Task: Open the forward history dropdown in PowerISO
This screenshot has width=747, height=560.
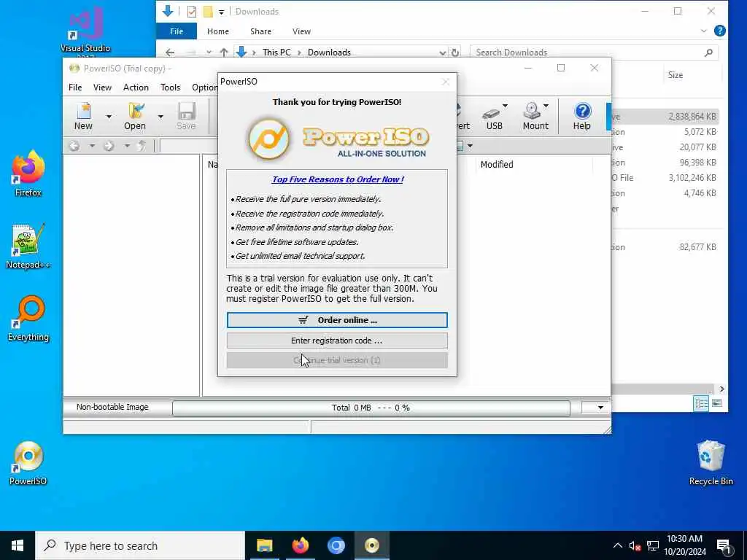Action: coord(127,146)
